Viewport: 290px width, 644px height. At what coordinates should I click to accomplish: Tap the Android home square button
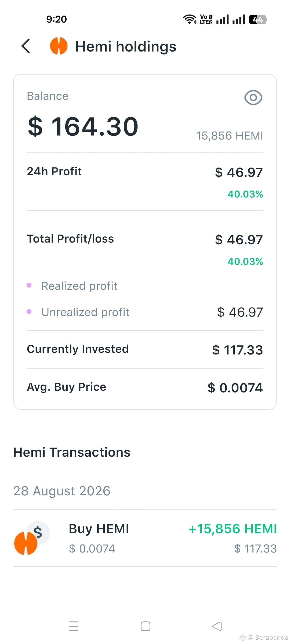[145, 626]
